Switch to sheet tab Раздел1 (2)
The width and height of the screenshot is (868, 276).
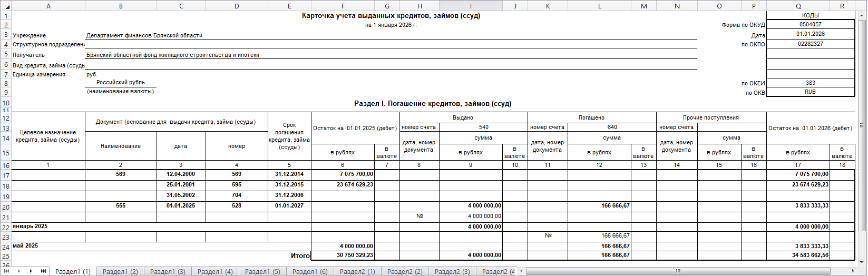click(120, 272)
